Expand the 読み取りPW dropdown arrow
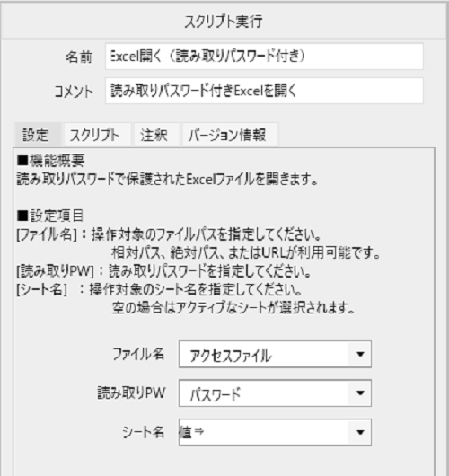This screenshot has height=476, width=449. click(x=360, y=393)
